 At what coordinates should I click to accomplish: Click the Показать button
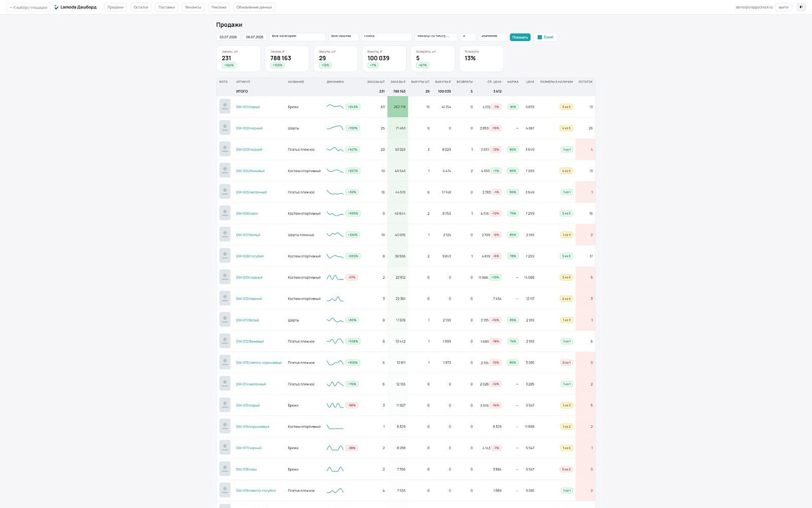click(520, 37)
